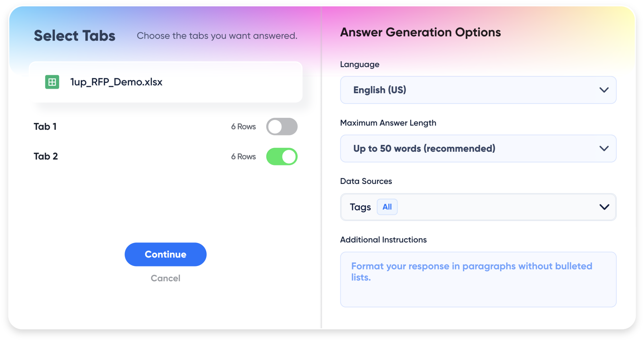
Task: Turn on answering for Tab 1
Action: [x=282, y=126]
